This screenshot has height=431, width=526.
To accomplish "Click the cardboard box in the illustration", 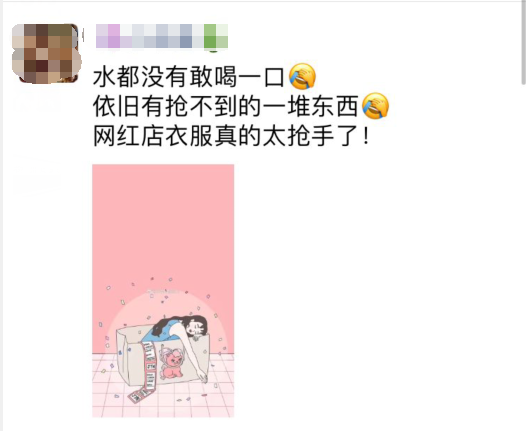I will (163, 357).
